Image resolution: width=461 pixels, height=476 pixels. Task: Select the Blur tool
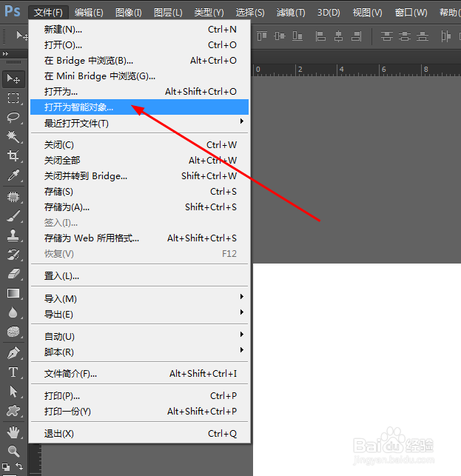[13, 312]
